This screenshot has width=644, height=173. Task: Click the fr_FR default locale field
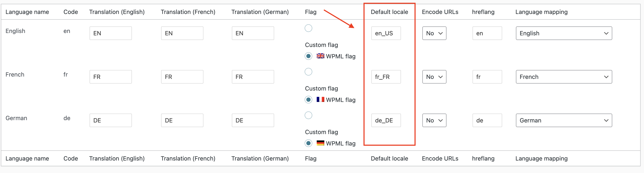point(386,77)
